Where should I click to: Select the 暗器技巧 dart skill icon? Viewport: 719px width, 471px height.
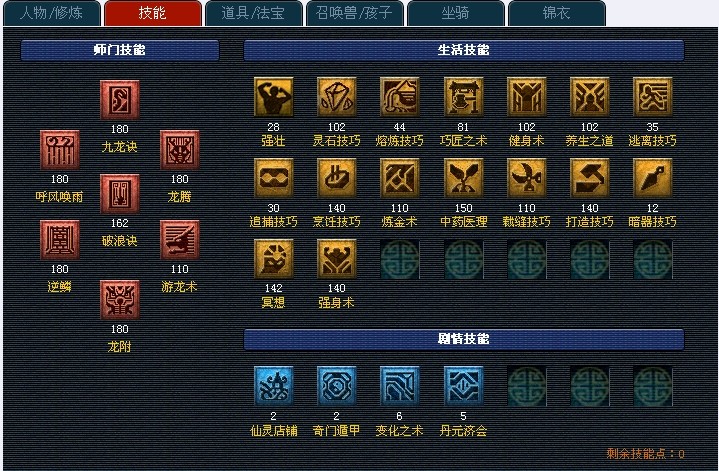[653, 178]
